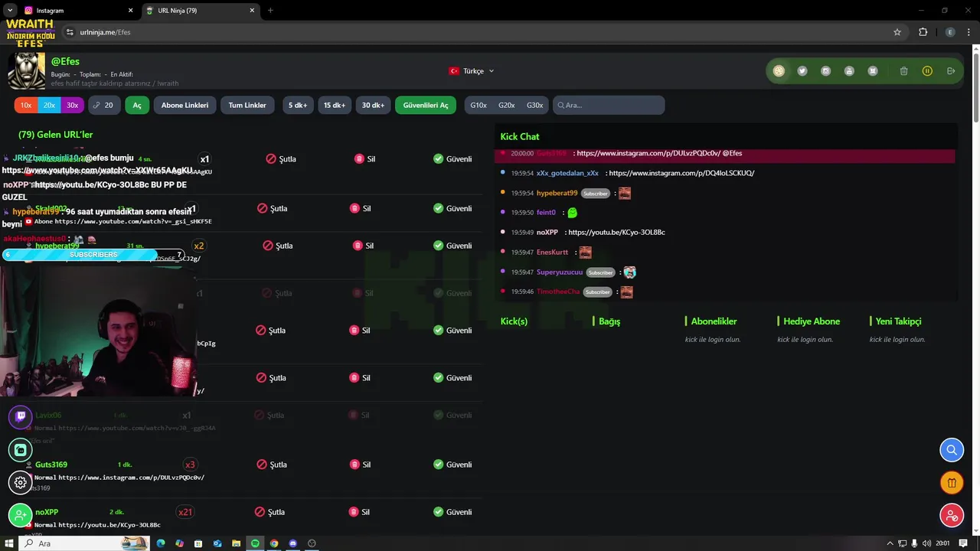Click the blue magnifier floating button
This screenshot has height=551, width=980.
[x=952, y=450]
